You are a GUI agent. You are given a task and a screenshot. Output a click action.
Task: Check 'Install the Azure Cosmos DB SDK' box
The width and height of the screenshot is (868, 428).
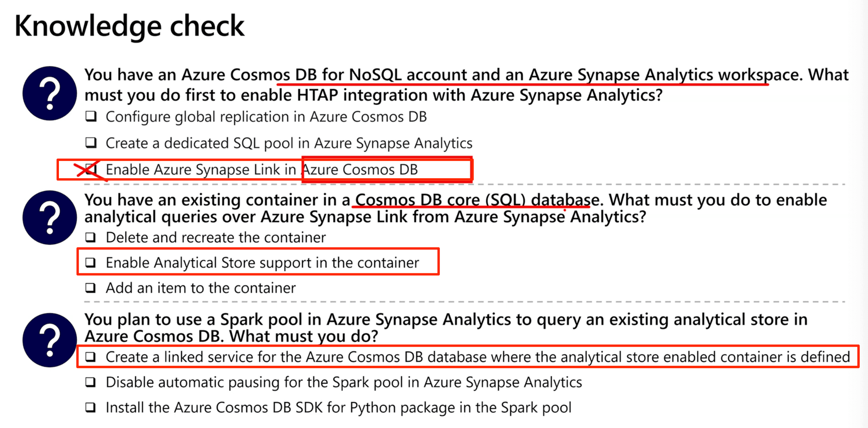coord(91,407)
